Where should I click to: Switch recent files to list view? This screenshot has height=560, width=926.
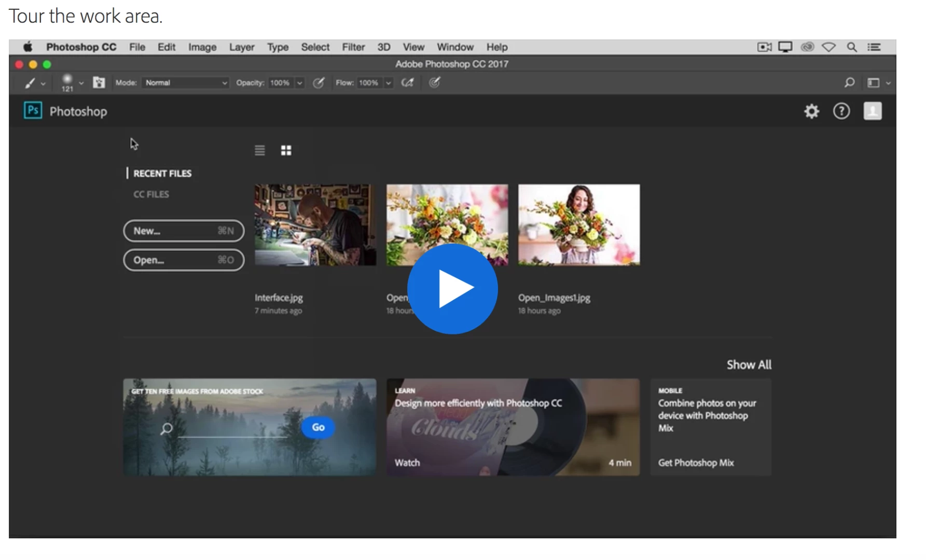click(260, 150)
